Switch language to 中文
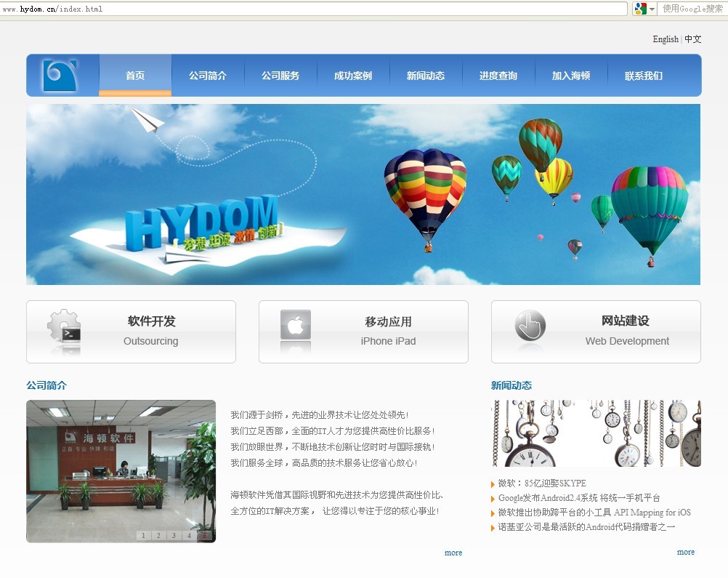This screenshot has width=728, height=578. (x=693, y=39)
